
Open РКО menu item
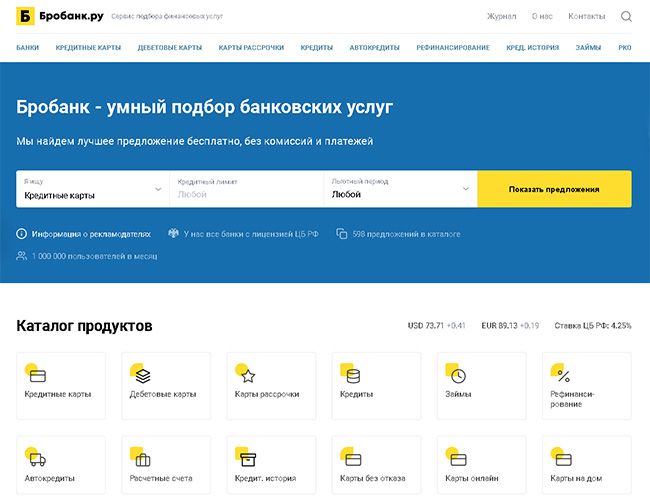625,48
